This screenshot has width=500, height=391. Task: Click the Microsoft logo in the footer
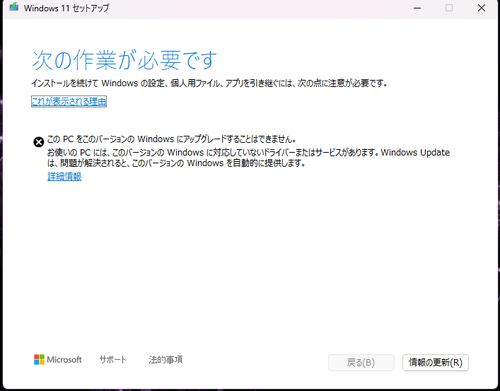click(x=58, y=360)
